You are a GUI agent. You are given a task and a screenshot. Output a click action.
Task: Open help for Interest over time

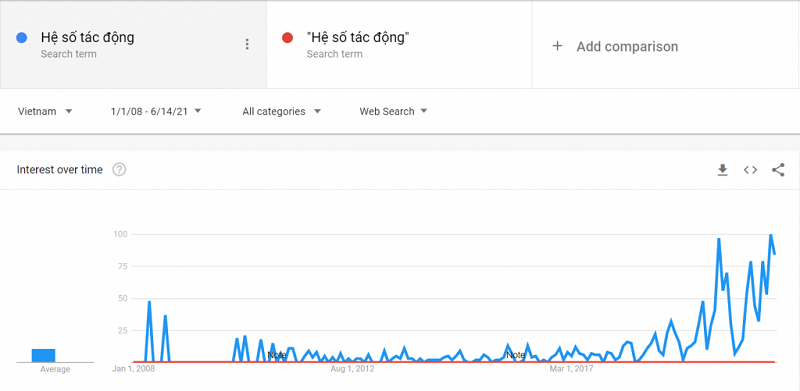coord(119,169)
